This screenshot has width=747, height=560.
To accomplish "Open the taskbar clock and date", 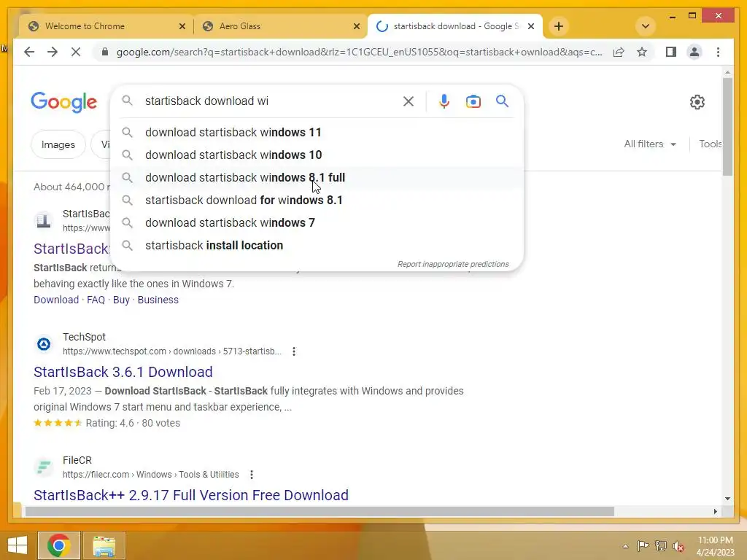I will pos(716,545).
